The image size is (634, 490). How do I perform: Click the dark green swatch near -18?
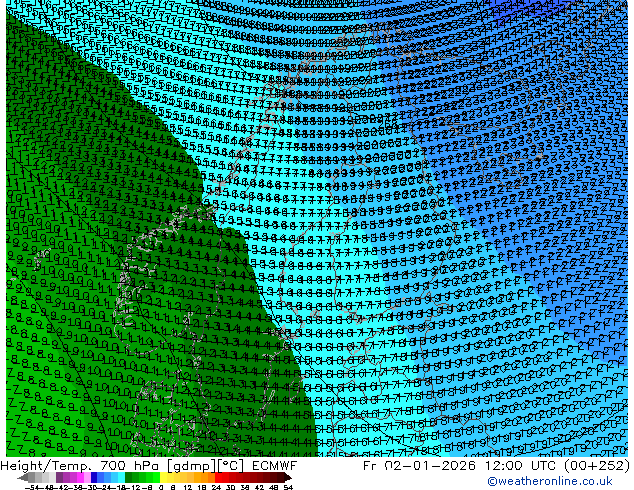[129, 477]
